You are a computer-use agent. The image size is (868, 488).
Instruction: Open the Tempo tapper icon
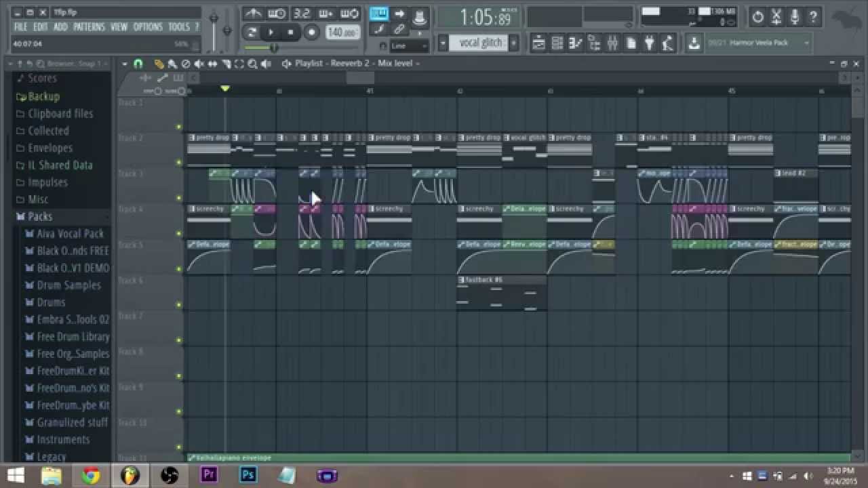point(668,43)
